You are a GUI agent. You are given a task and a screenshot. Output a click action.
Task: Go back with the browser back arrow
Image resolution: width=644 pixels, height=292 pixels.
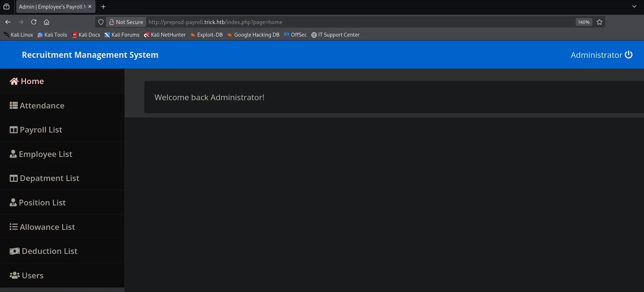tap(8, 22)
